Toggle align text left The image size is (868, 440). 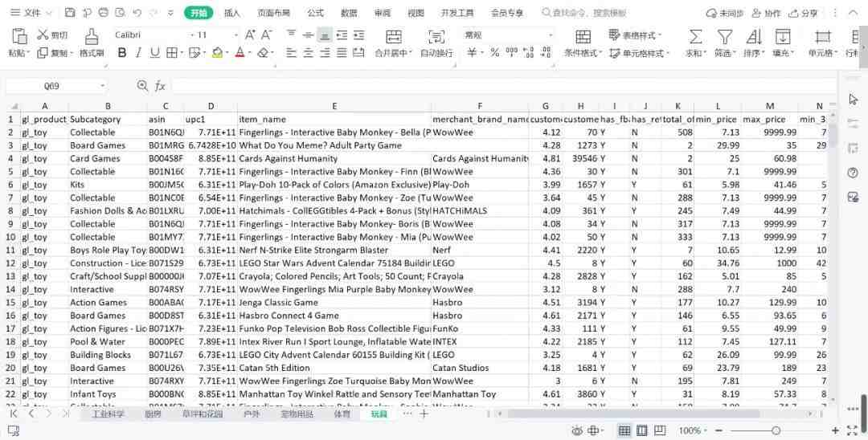tap(291, 52)
